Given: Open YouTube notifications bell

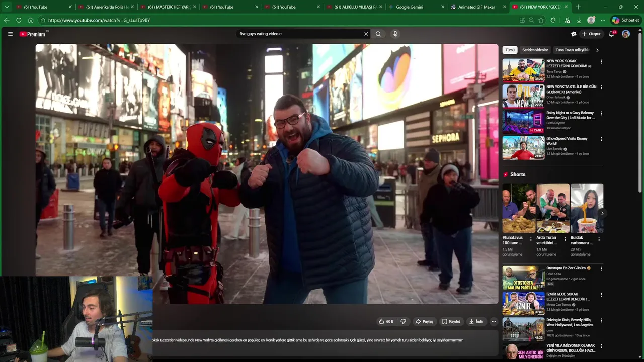Looking at the screenshot, I should [612, 34].
